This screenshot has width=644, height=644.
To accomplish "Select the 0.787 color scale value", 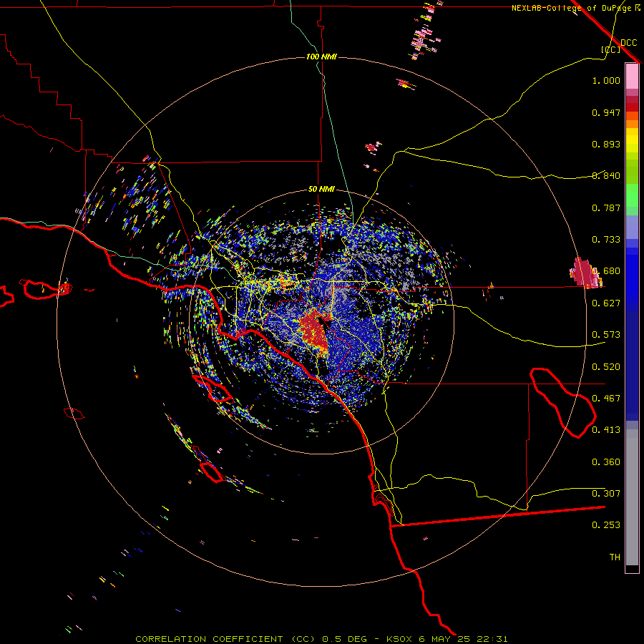I will pyautogui.click(x=606, y=208).
